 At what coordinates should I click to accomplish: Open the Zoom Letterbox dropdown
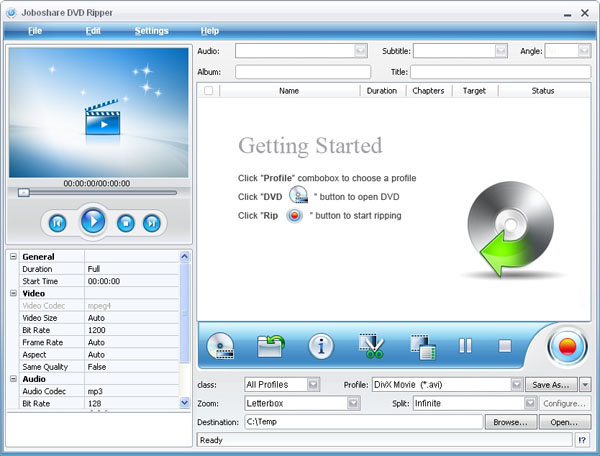(353, 403)
